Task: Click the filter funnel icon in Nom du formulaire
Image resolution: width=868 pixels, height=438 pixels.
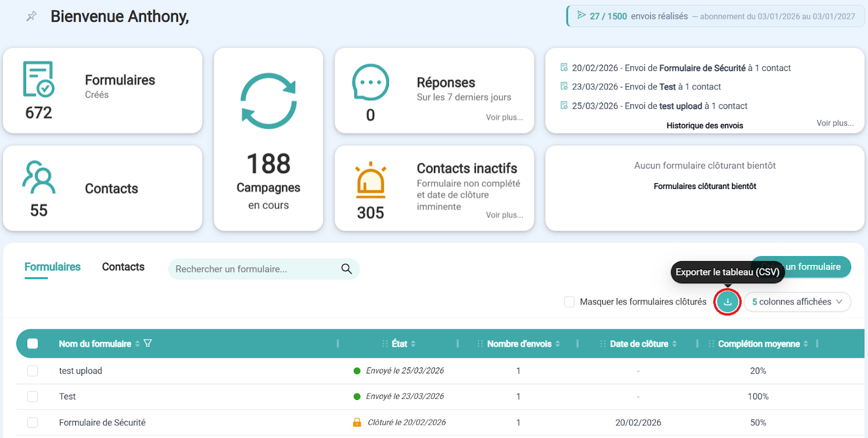Action: pos(148,344)
